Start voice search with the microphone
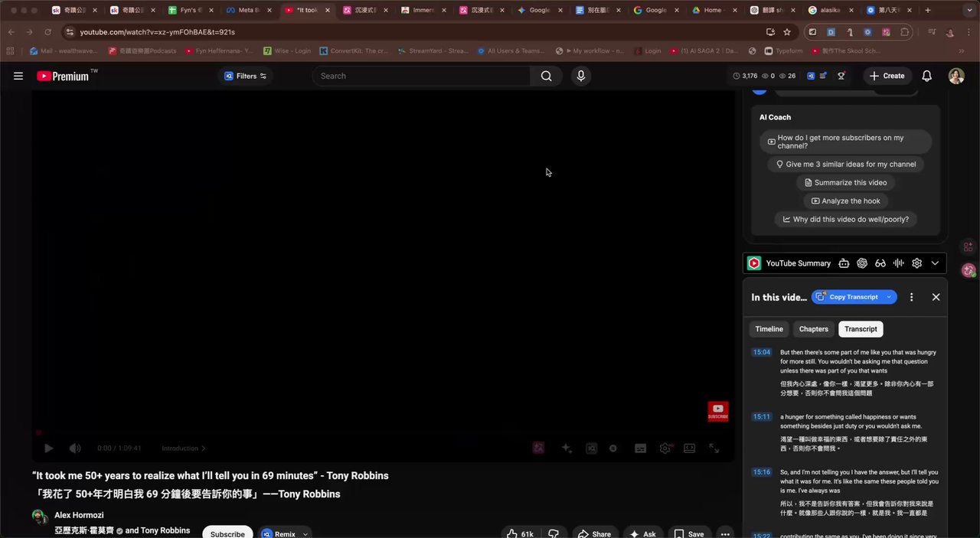This screenshot has height=538, width=980. [581, 76]
